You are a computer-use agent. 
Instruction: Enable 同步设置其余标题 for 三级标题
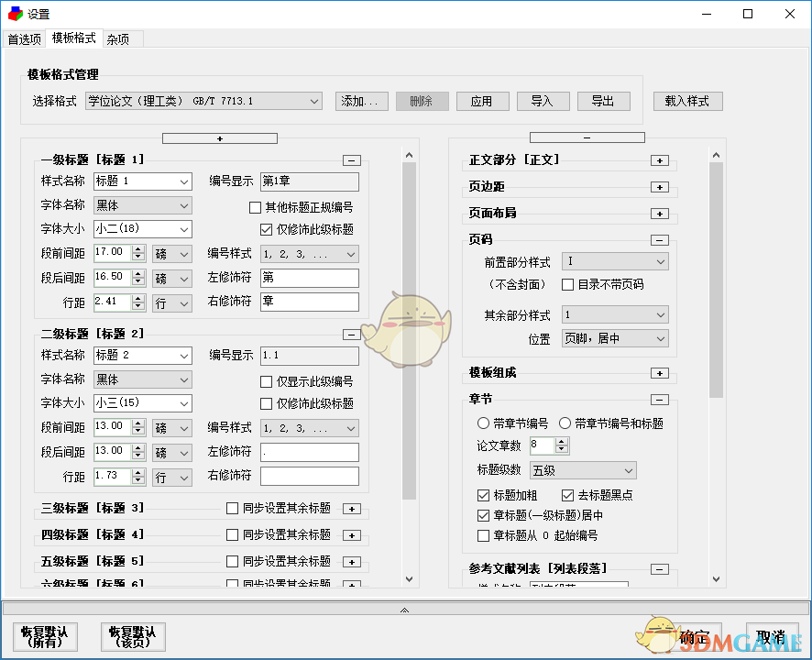click(x=232, y=508)
